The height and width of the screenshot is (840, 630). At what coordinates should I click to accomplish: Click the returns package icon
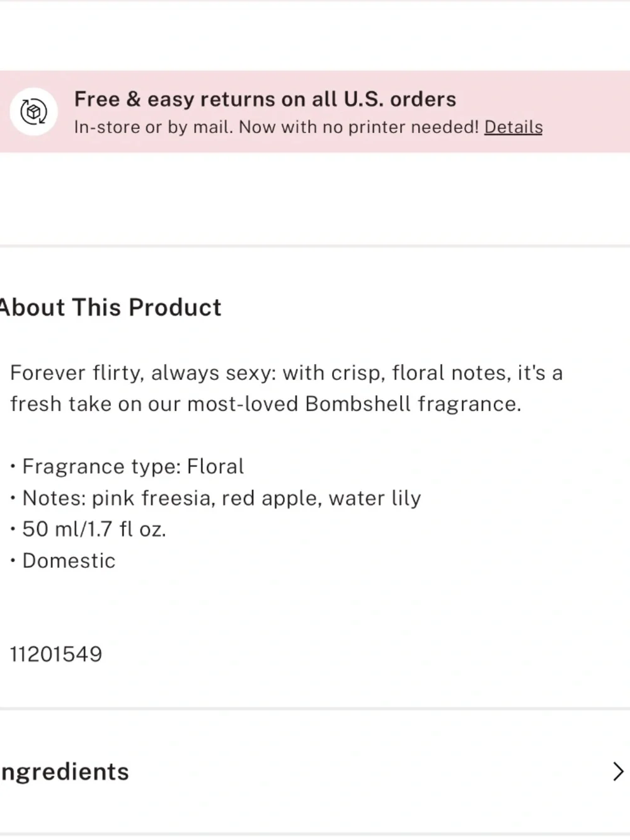tap(33, 112)
